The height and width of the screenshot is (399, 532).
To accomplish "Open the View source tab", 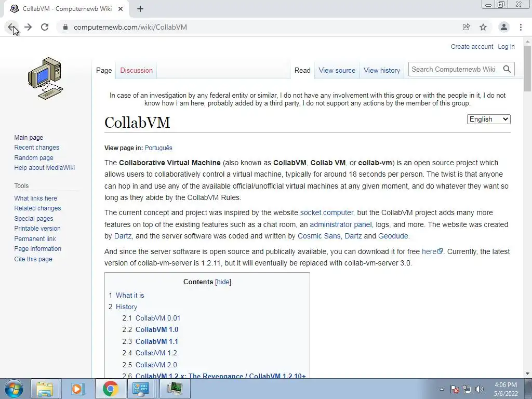I will [x=337, y=70].
